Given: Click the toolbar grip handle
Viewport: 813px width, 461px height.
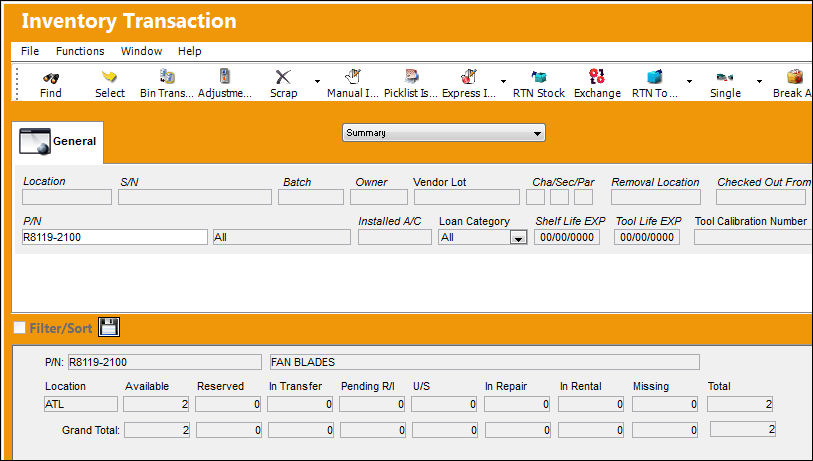Looking at the screenshot, I should coord(17,83).
